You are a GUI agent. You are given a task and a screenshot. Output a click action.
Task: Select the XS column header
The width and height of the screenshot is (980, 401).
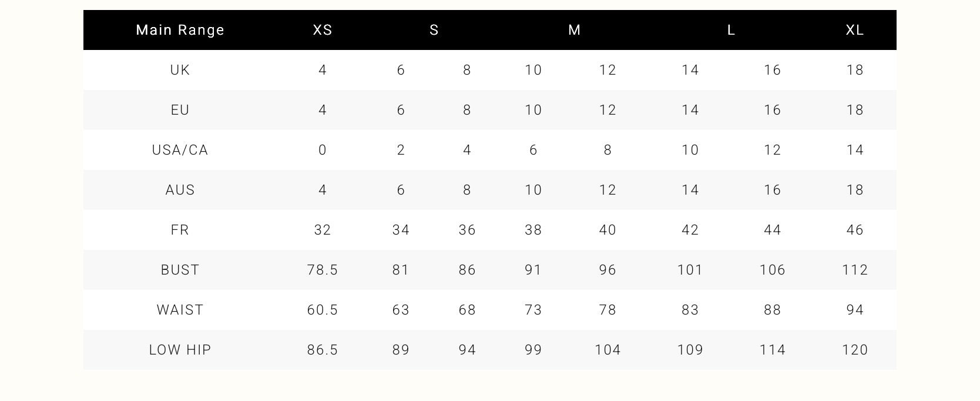323,30
